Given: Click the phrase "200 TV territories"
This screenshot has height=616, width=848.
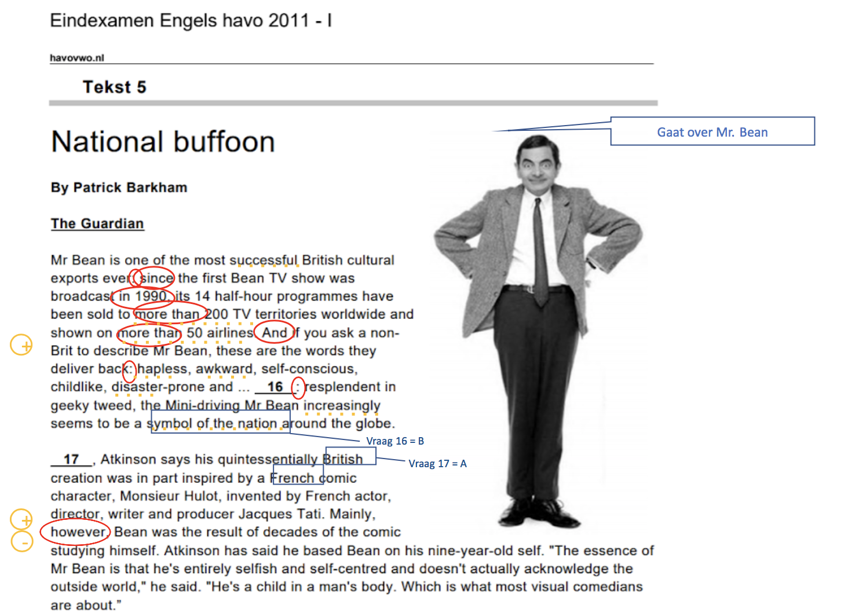Looking at the screenshot, I should 261,314.
